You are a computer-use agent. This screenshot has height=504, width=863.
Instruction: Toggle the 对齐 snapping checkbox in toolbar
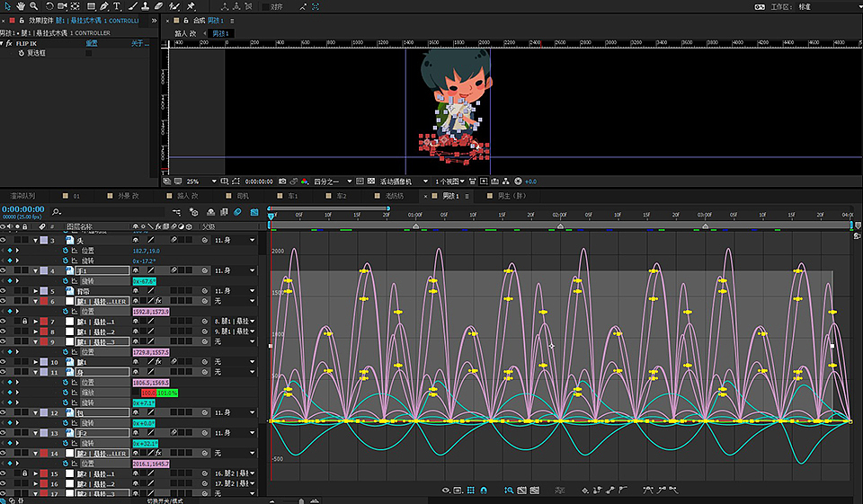(x=266, y=6)
